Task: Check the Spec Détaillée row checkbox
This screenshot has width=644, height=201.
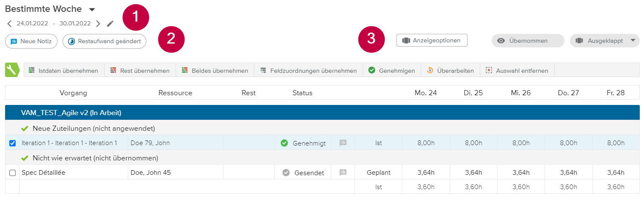Action: pos(12,173)
